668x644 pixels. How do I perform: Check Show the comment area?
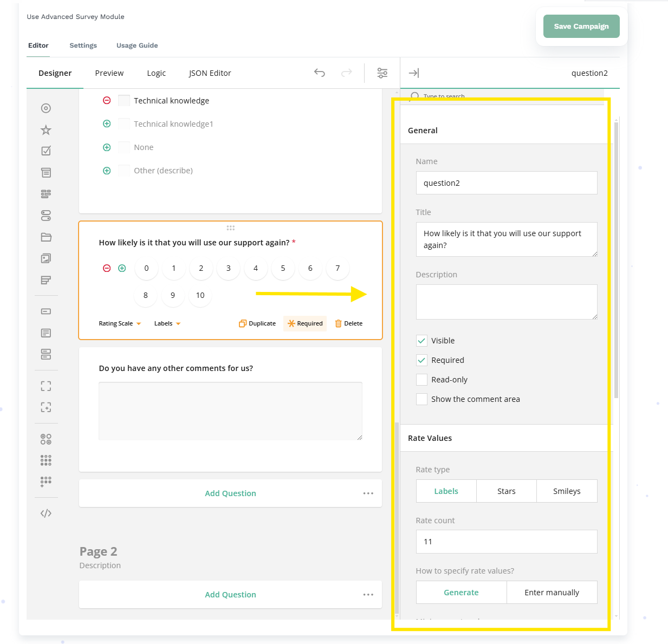click(x=422, y=399)
